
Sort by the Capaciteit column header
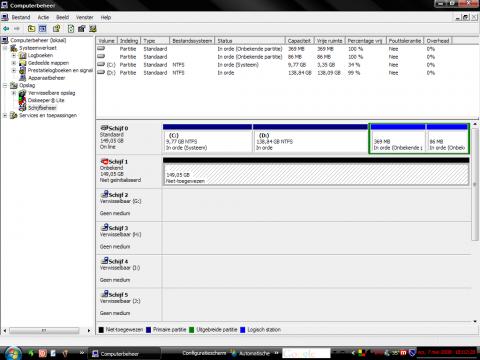coord(299,41)
